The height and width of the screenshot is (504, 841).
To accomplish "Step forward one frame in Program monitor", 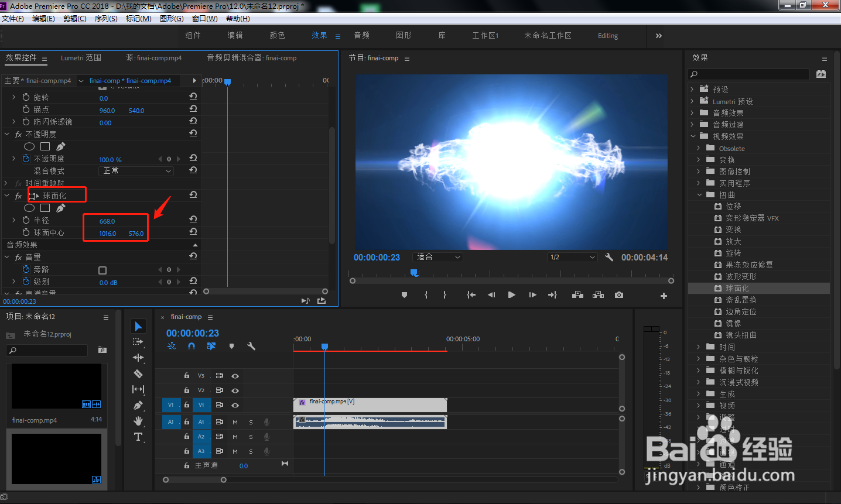I will 532,295.
